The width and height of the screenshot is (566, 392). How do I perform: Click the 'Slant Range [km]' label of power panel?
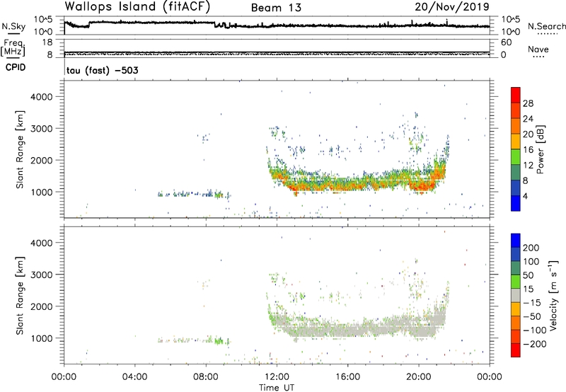point(20,149)
